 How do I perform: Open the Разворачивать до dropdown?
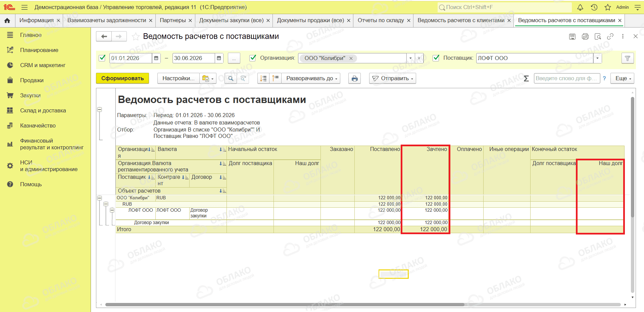tap(311, 79)
